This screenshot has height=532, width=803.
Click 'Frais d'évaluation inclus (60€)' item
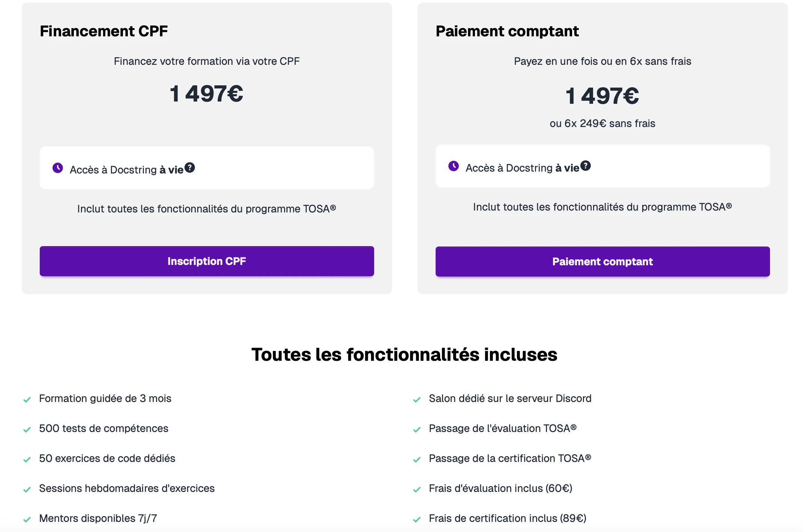coord(500,488)
